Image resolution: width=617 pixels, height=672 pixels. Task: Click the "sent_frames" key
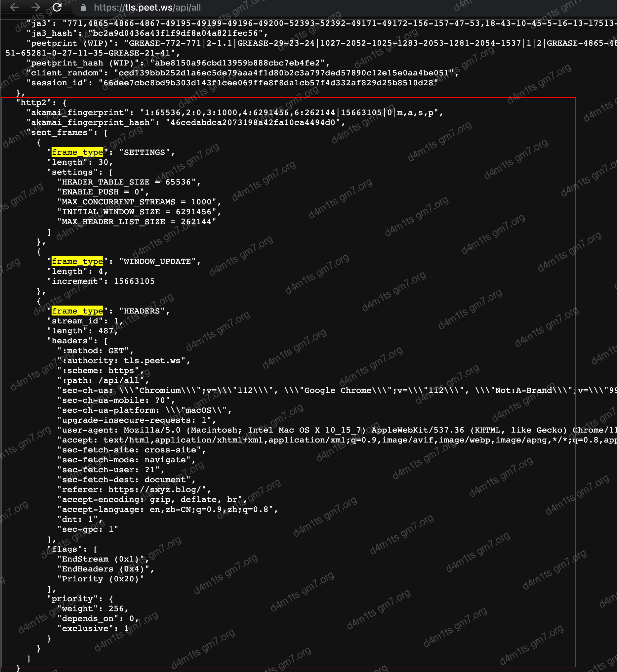pos(60,133)
